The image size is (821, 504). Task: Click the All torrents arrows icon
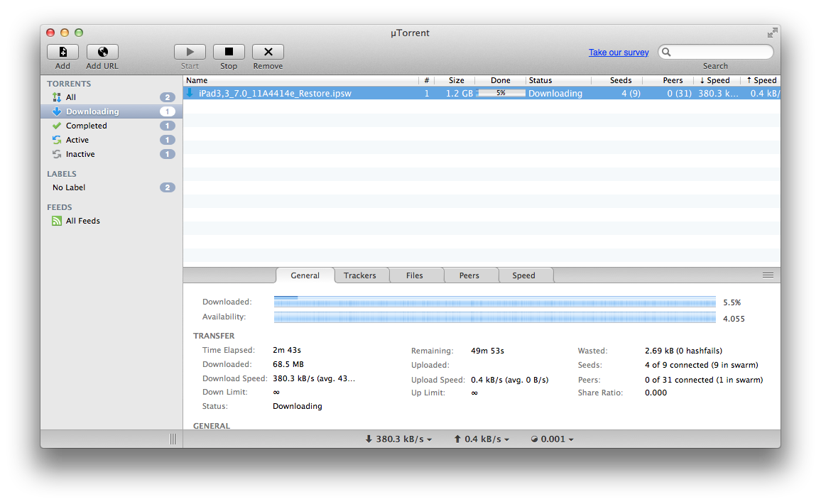point(57,97)
